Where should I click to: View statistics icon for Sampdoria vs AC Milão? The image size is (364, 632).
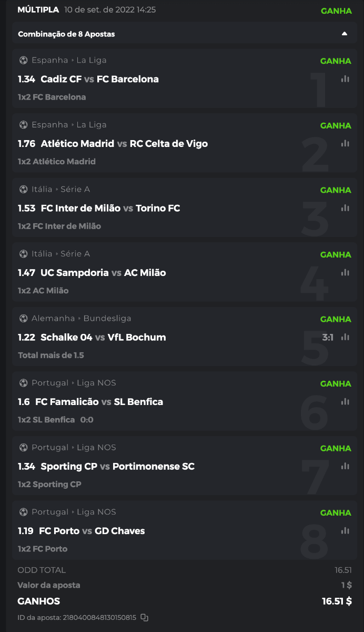(x=345, y=272)
